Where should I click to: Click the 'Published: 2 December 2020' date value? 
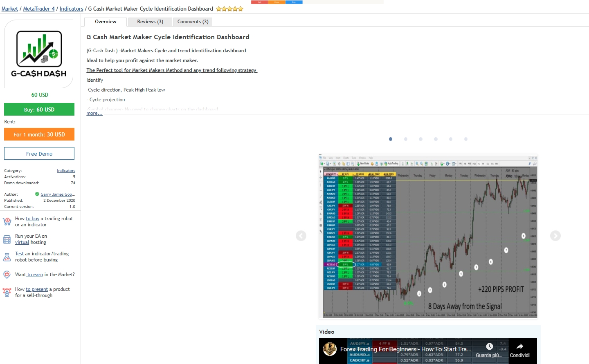[x=59, y=201]
